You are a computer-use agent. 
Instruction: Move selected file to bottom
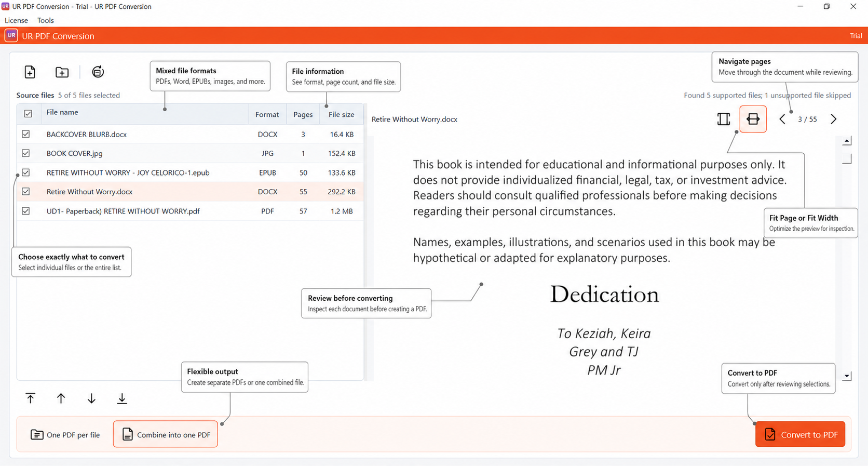tap(121, 398)
